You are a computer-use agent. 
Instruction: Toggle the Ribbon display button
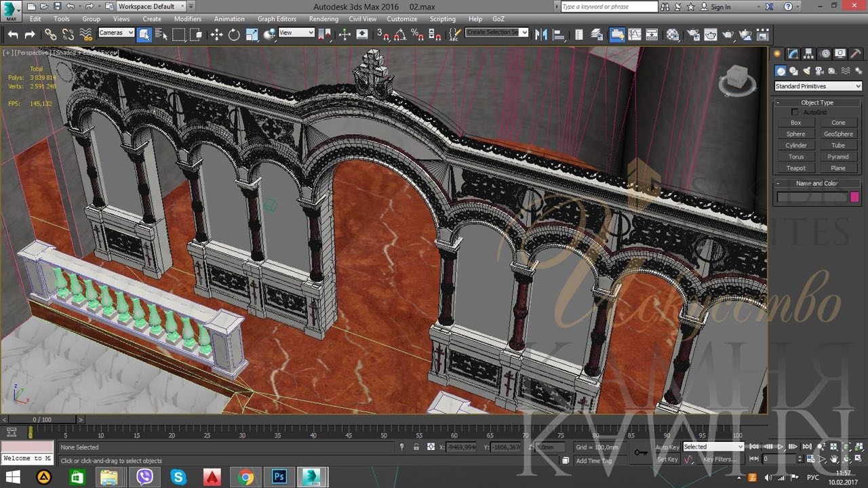617,35
